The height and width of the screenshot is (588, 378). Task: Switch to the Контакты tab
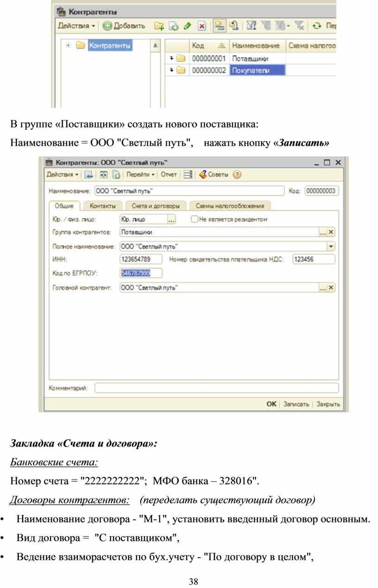pos(102,206)
